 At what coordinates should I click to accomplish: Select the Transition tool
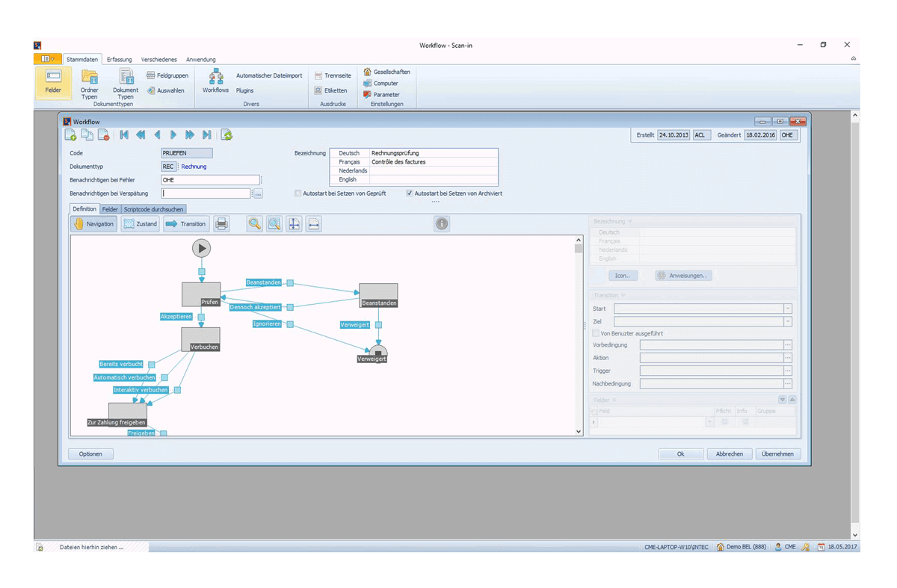[186, 223]
